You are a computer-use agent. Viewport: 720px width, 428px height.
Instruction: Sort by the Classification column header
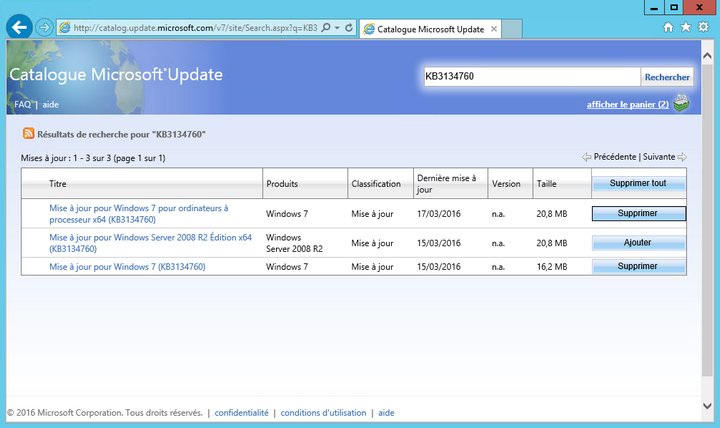click(376, 184)
